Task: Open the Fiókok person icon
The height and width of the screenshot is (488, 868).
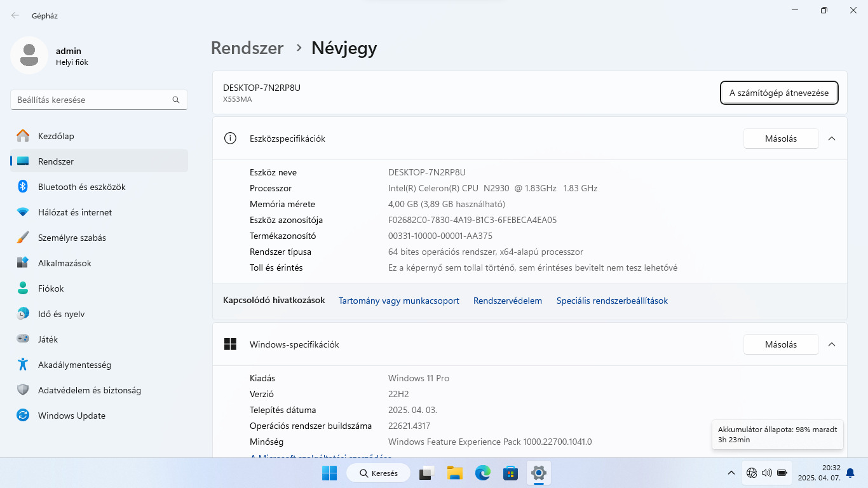Action: point(23,288)
